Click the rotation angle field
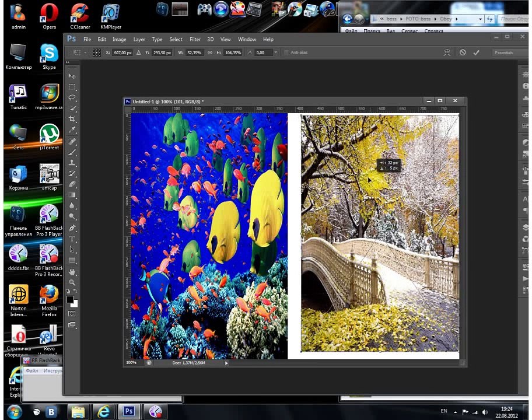 point(264,53)
